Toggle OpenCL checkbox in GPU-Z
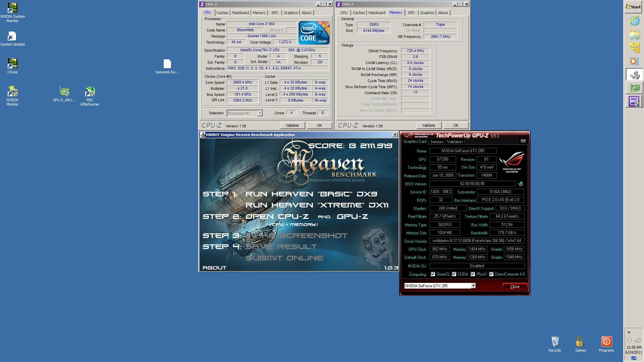Screen dimensions: 644x362 [433, 274]
